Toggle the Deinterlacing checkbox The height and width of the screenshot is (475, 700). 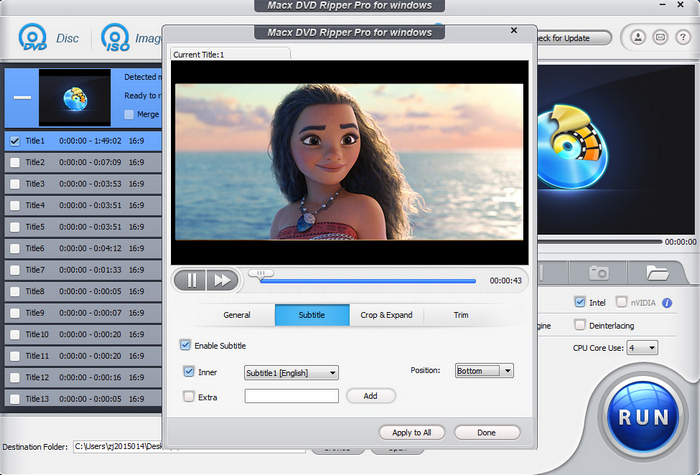[580, 325]
